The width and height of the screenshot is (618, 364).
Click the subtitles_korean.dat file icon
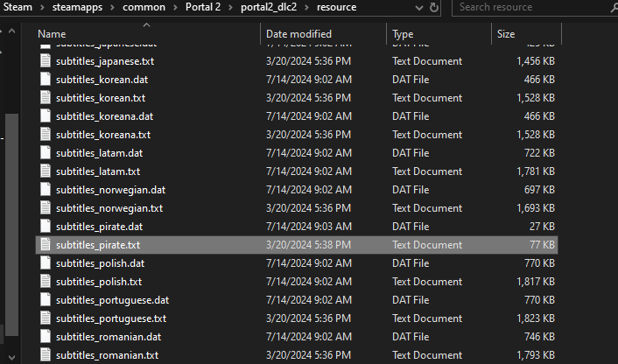pos(46,79)
